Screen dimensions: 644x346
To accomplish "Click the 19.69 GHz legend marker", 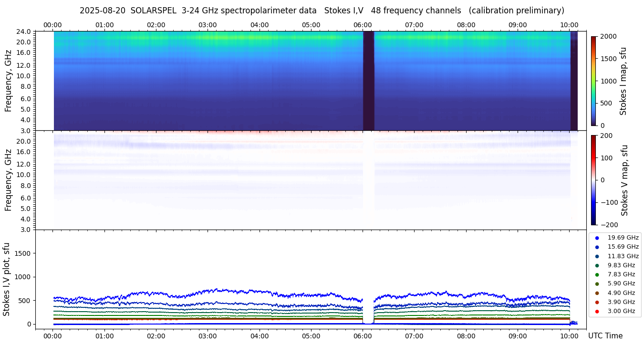I will [597, 238].
